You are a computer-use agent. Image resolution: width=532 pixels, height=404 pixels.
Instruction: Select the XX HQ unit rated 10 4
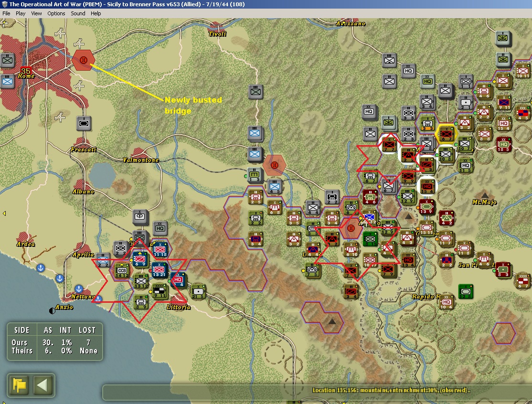[x=447, y=302]
